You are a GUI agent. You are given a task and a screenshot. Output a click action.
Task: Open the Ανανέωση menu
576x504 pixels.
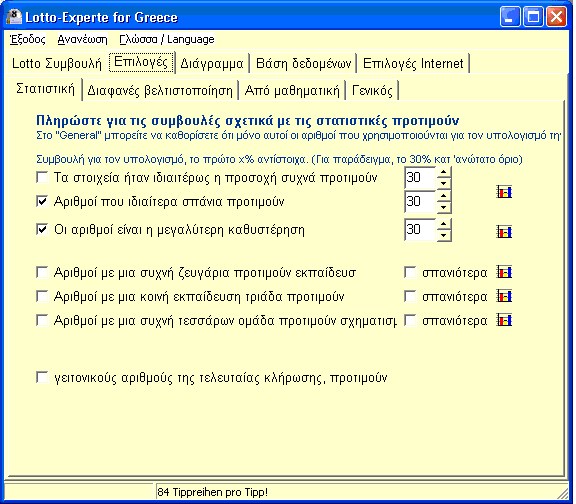83,39
